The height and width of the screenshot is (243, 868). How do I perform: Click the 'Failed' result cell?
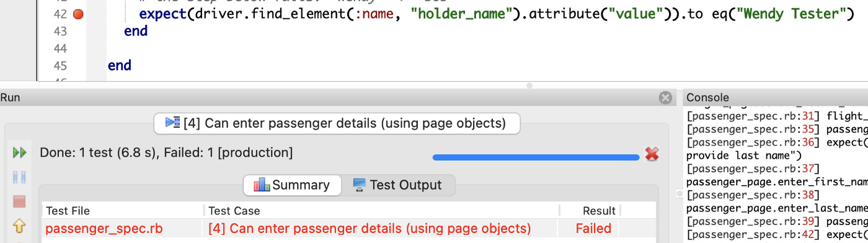click(593, 229)
